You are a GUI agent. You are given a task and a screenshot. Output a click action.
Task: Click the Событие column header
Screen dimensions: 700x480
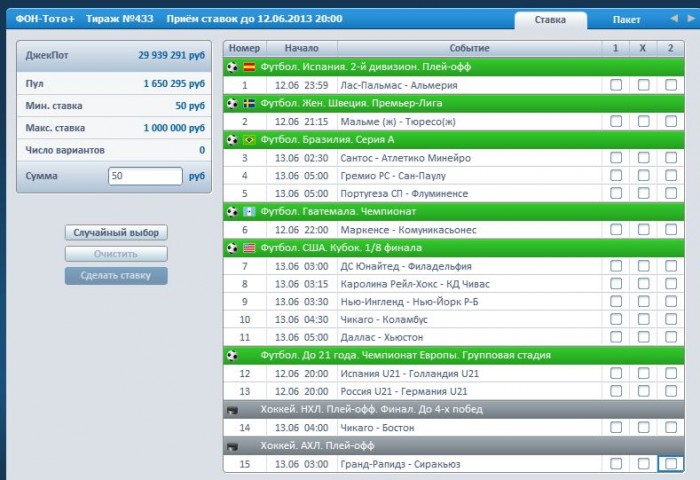point(470,48)
